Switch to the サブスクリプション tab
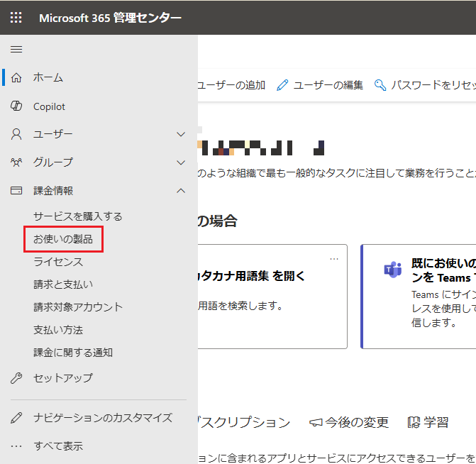Image resolution: width=476 pixels, height=464 pixels. pyautogui.click(x=244, y=422)
